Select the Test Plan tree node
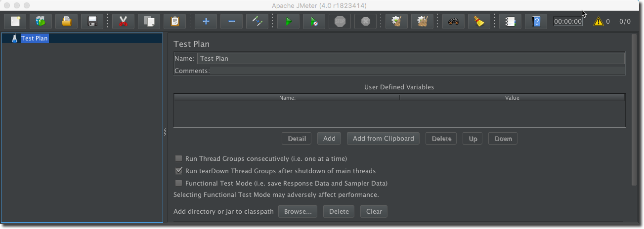The image size is (644, 229). point(35,38)
